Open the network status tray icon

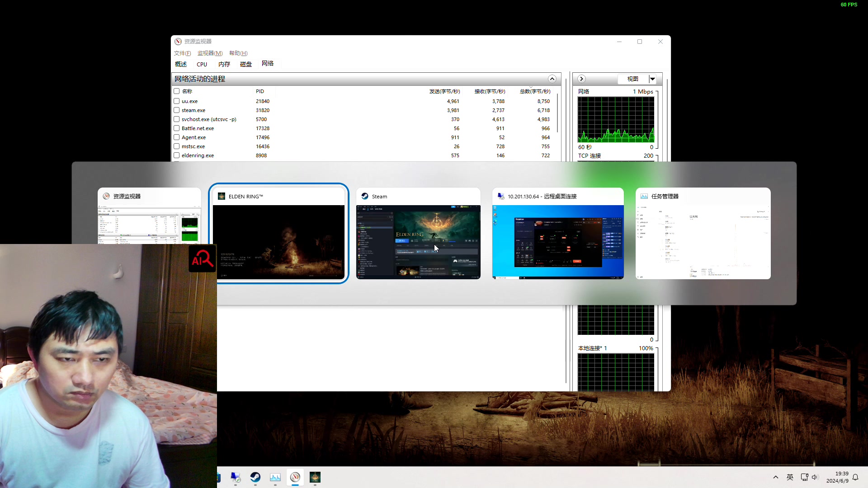804,477
